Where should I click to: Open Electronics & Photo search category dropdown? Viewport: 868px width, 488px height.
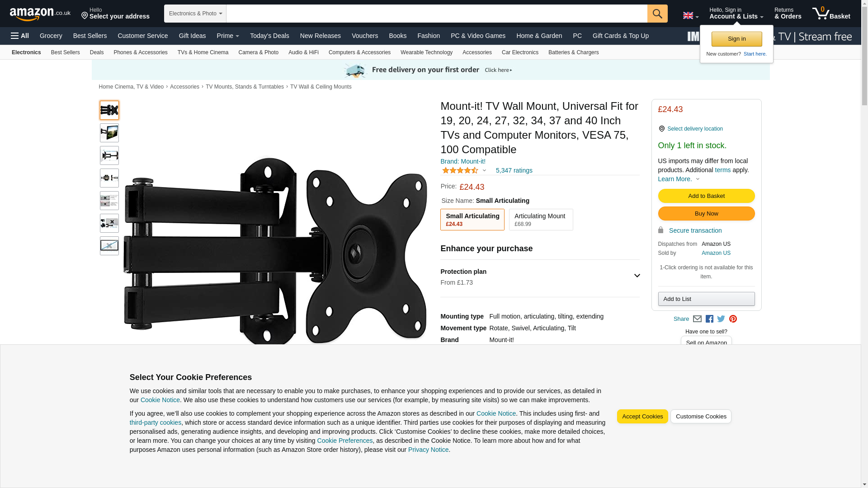coord(195,14)
